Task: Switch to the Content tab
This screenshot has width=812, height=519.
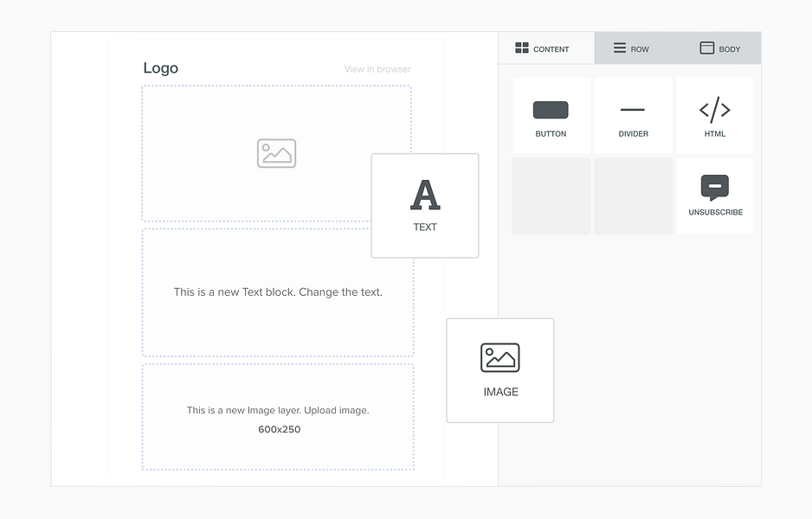Action: coord(546,48)
